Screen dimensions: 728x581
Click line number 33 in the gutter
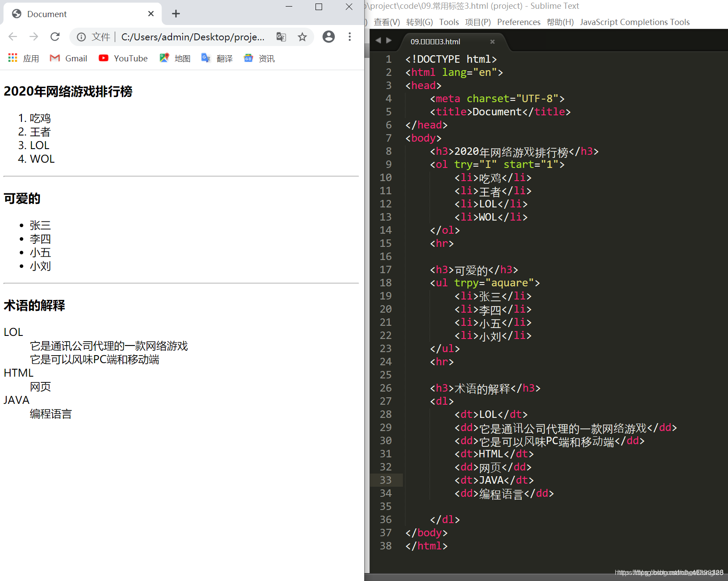pos(386,480)
